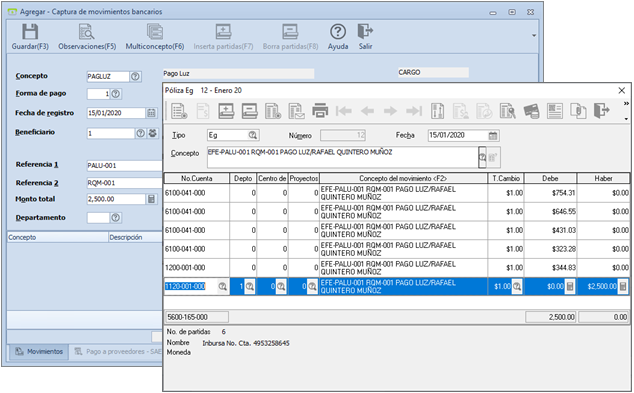Select the Debe cell $344.83
This screenshot has height=393, width=634.
(x=550, y=268)
